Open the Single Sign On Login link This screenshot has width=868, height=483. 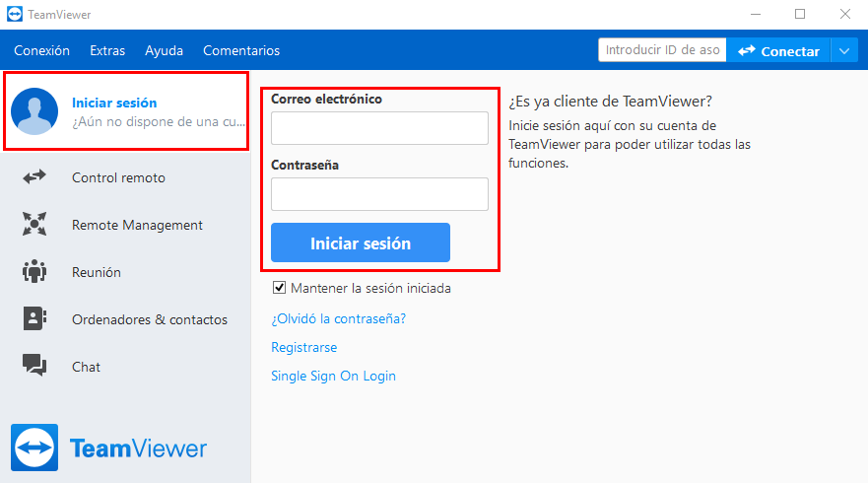click(333, 376)
